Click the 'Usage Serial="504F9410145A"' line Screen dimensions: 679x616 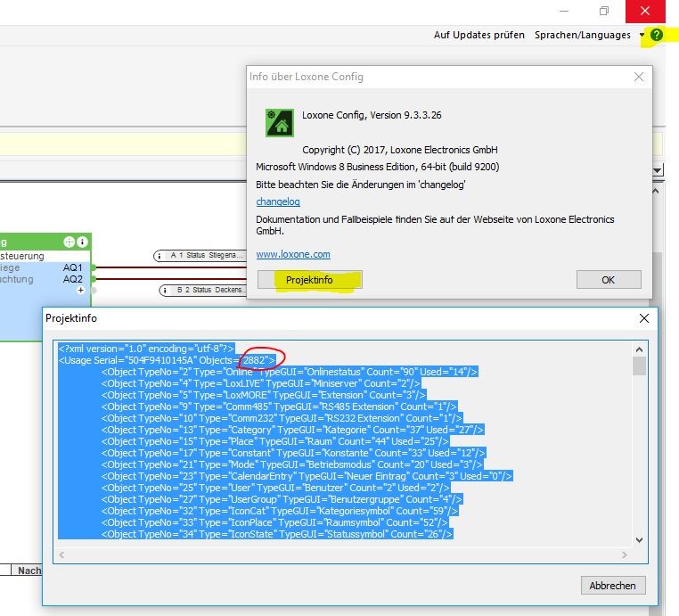click(167, 360)
